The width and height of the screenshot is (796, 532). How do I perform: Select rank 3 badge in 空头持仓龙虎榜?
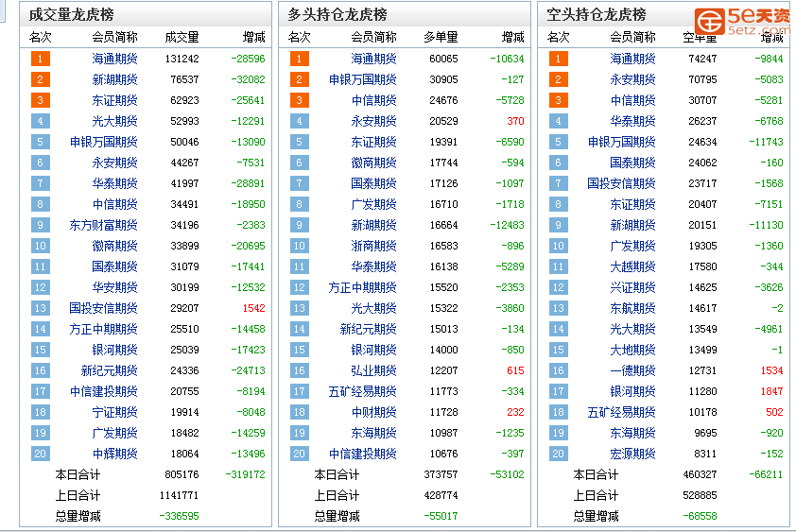pyautogui.click(x=559, y=100)
